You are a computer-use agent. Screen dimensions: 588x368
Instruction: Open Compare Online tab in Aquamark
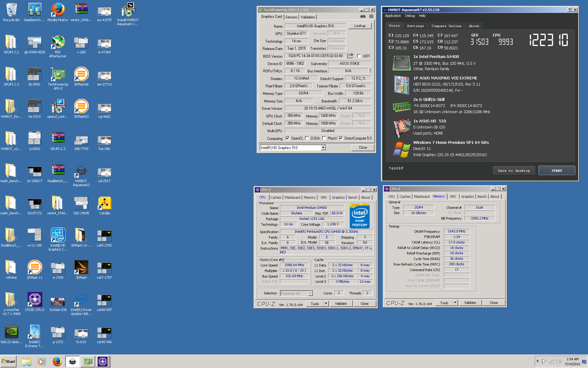[446, 26]
